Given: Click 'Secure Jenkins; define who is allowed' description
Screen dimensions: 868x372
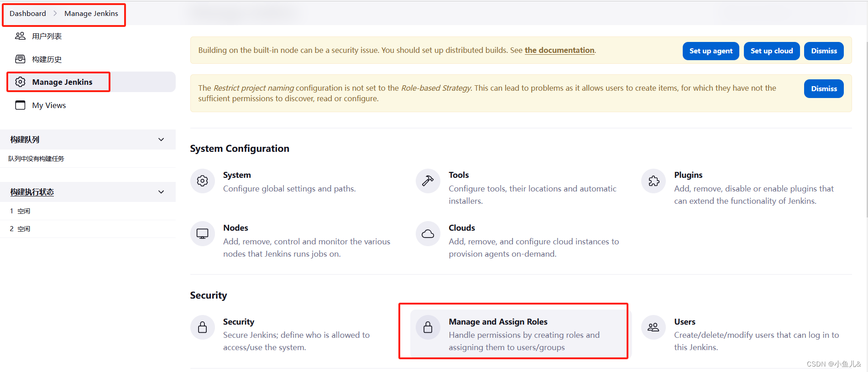Looking at the screenshot, I should click(x=296, y=341).
